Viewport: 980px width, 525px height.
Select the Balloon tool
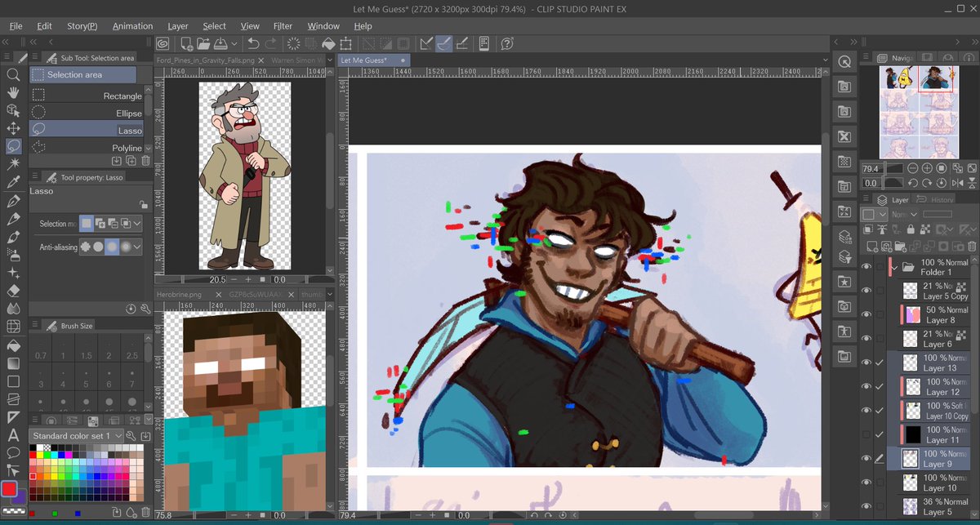click(x=13, y=452)
